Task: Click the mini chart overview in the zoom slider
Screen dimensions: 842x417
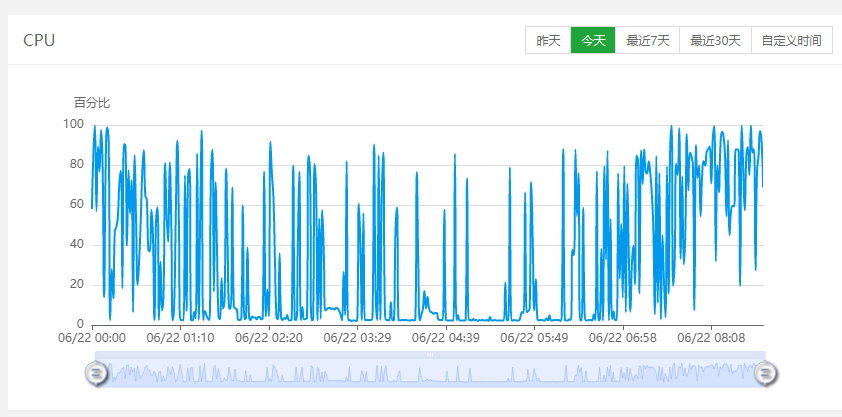Action: click(x=430, y=373)
